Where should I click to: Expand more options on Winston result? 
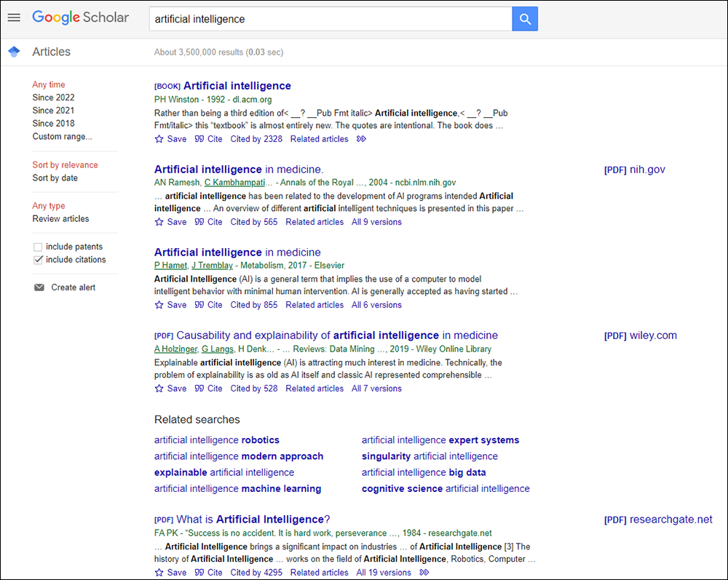[361, 139]
